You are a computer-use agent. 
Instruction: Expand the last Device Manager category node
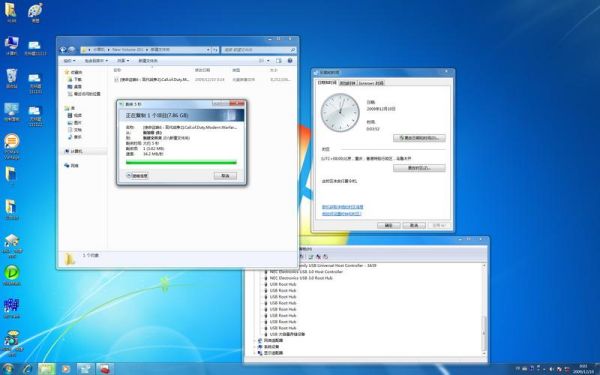pos(255,353)
